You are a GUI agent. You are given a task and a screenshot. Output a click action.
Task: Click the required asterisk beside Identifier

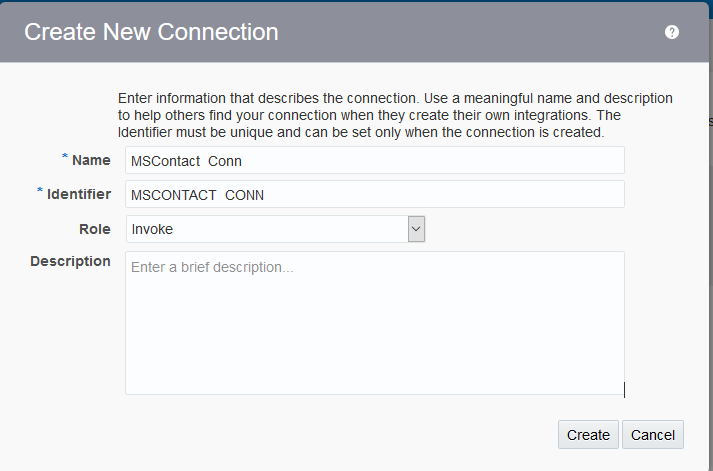point(40,192)
